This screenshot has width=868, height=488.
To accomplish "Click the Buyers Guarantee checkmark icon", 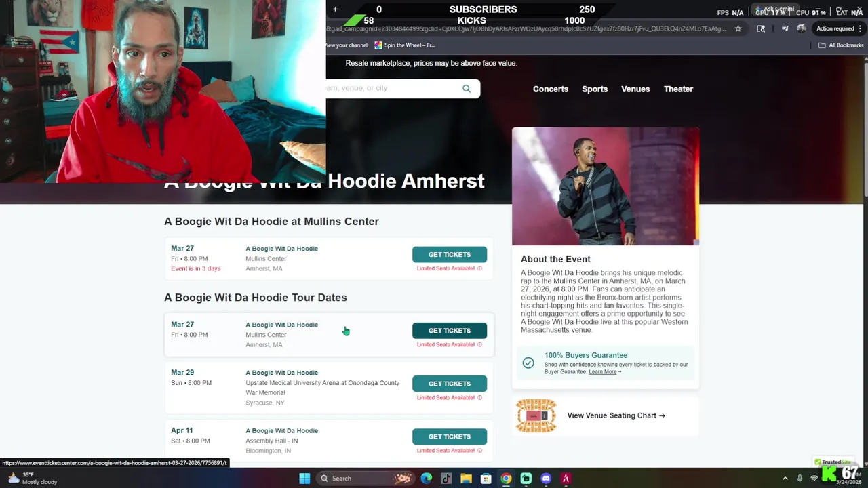I will [528, 363].
